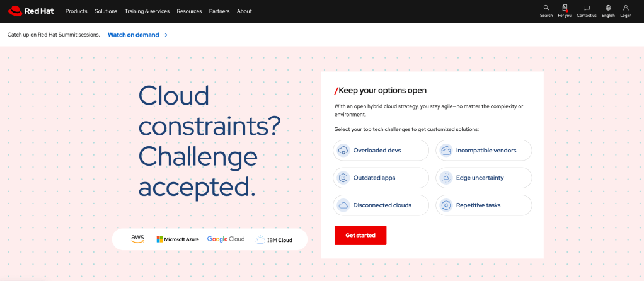Expand the Solutions dropdown
The image size is (644, 281).
pyautogui.click(x=106, y=11)
